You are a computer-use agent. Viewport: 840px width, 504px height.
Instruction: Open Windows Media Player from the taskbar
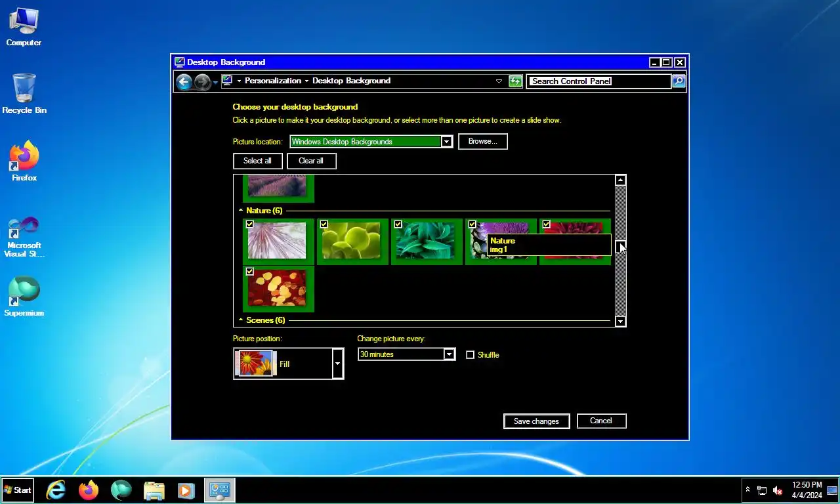(x=186, y=490)
